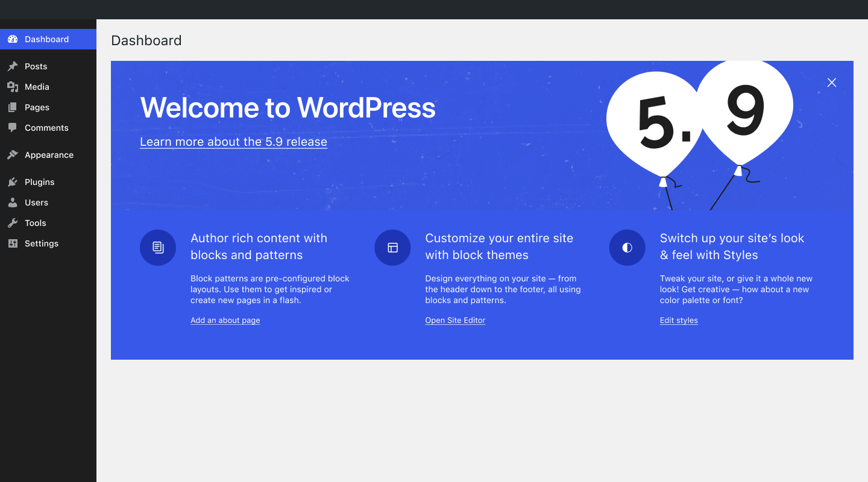The image size is (868, 482).
Task: Navigate to Plugins
Action: pyautogui.click(x=48, y=182)
